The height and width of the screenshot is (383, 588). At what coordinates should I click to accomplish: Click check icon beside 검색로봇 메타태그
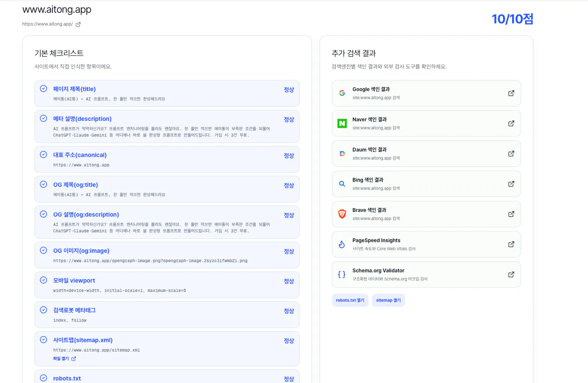tap(43, 310)
